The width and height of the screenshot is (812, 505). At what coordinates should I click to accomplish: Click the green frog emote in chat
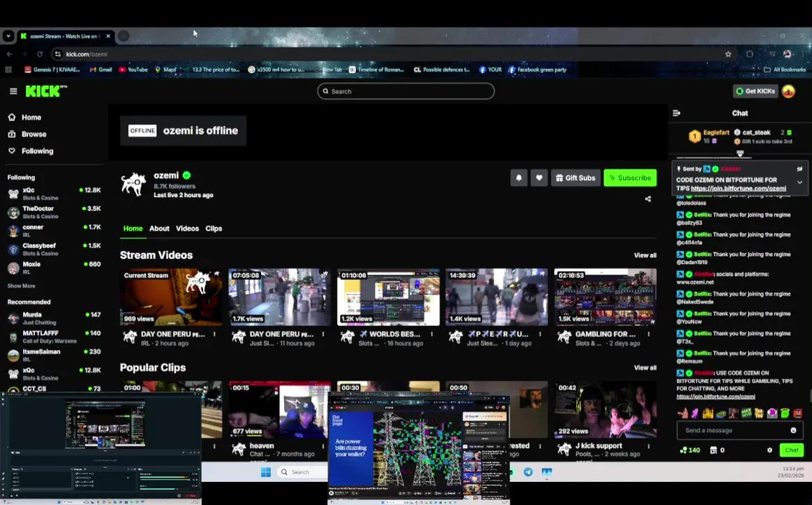click(x=785, y=413)
